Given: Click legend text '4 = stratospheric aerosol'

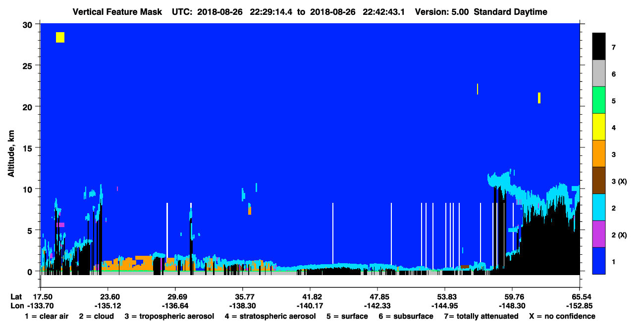Looking at the screenshot, I should click(x=270, y=316).
